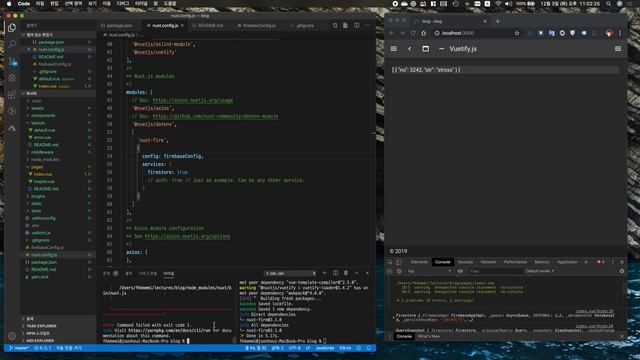Open the console log level dropdown
This screenshot has height=360, width=640.
coord(539,271)
